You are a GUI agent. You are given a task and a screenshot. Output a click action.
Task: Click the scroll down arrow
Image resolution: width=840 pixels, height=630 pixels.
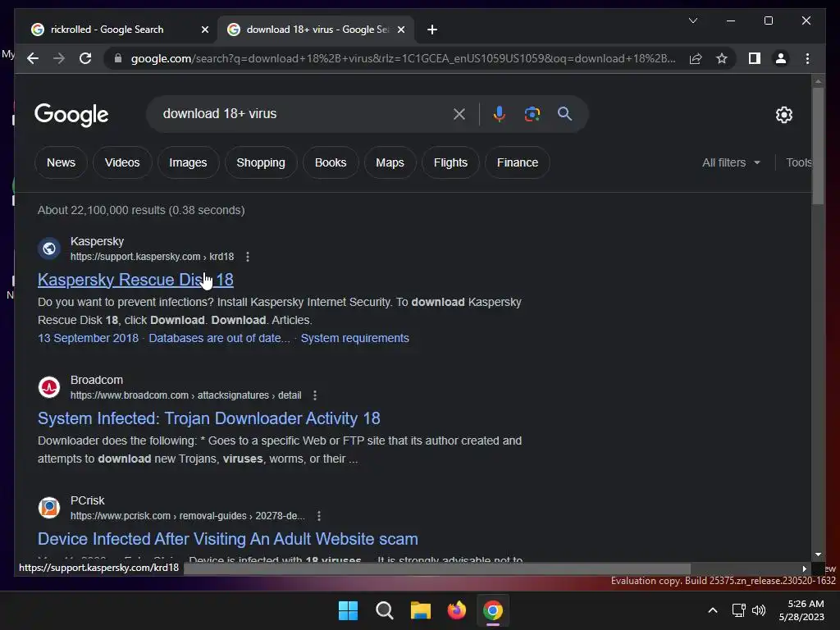coord(818,555)
